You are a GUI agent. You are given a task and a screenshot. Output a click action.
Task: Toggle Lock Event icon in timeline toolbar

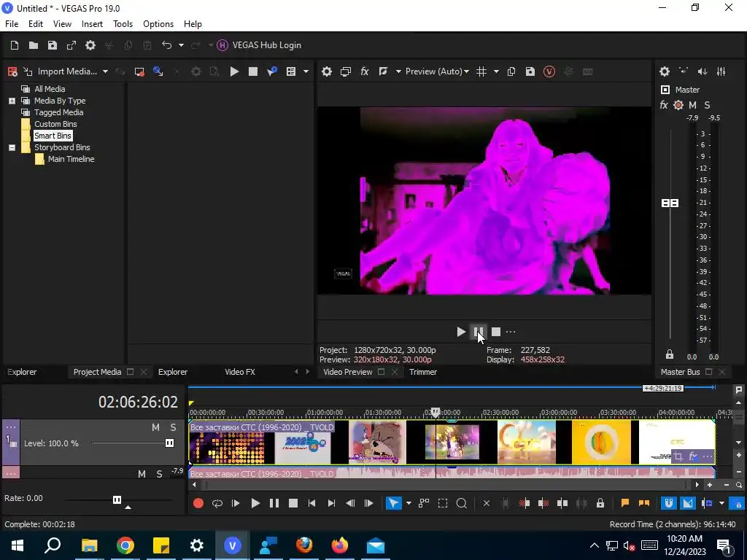click(600, 503)
